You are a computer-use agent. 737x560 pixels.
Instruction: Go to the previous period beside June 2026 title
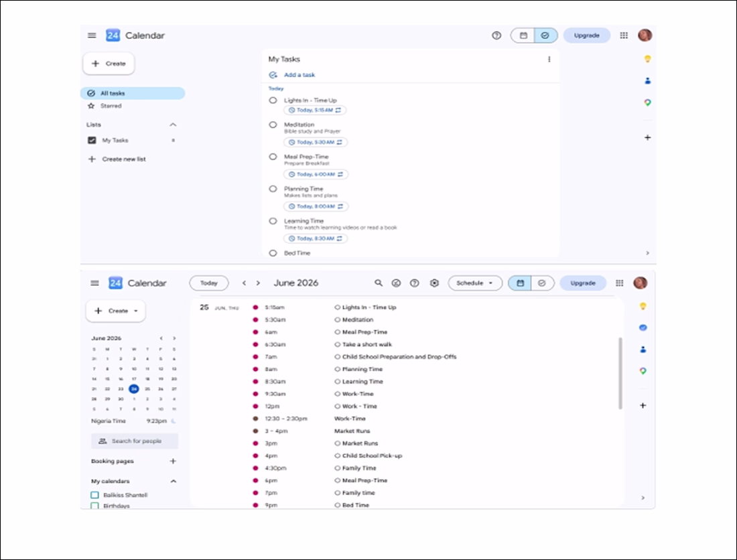pyautogui.click(x=244, y=283)
